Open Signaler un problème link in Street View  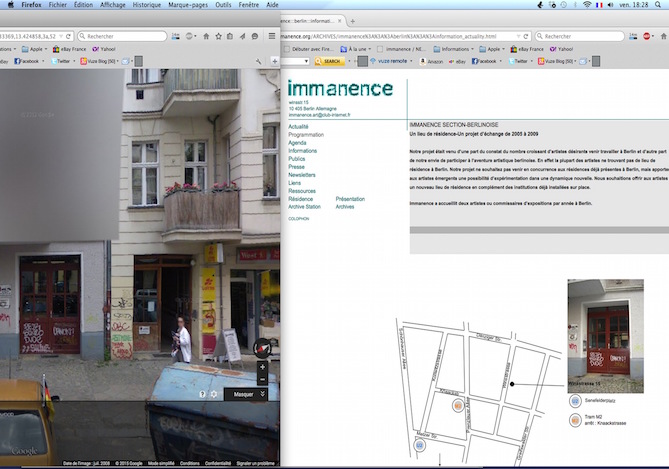256,463
